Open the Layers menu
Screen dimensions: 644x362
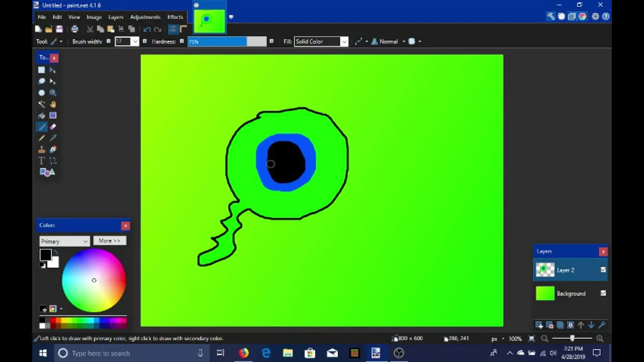pos(116,17)
